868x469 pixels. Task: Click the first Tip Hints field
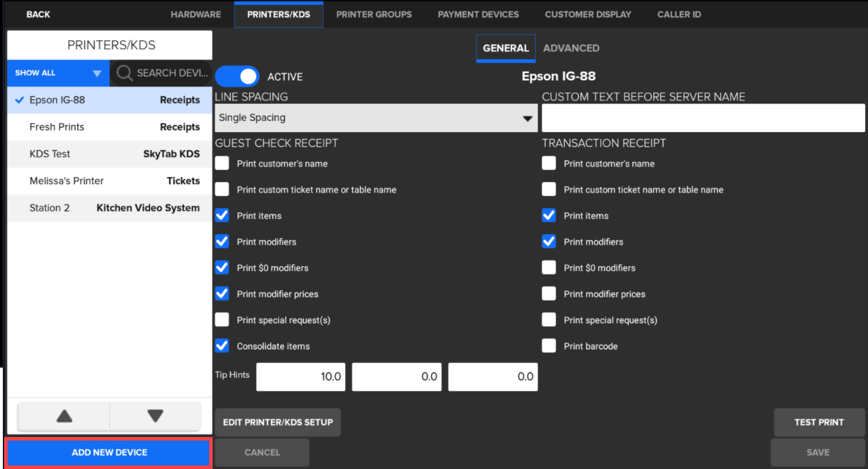(x=301, y=377)
